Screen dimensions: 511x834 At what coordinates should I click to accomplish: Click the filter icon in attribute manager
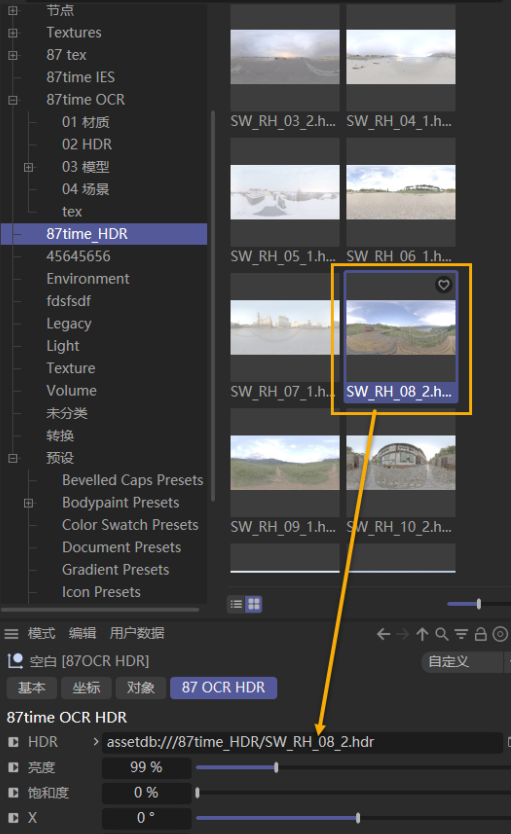(x=461, y=634)
